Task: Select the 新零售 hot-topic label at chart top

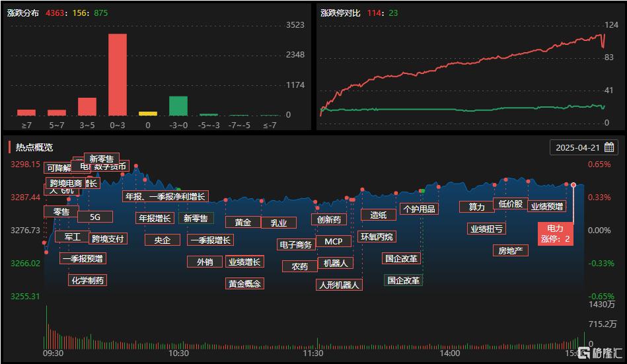Action: 102,159
